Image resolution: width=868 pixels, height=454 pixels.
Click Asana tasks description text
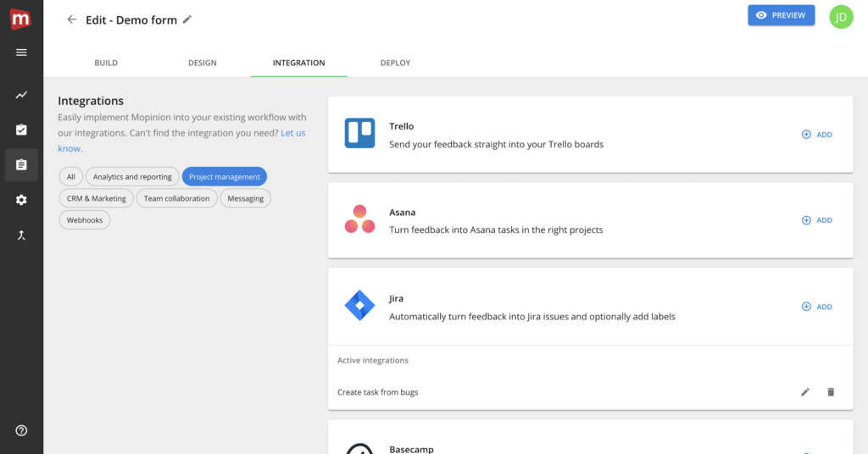click(496, 230)
